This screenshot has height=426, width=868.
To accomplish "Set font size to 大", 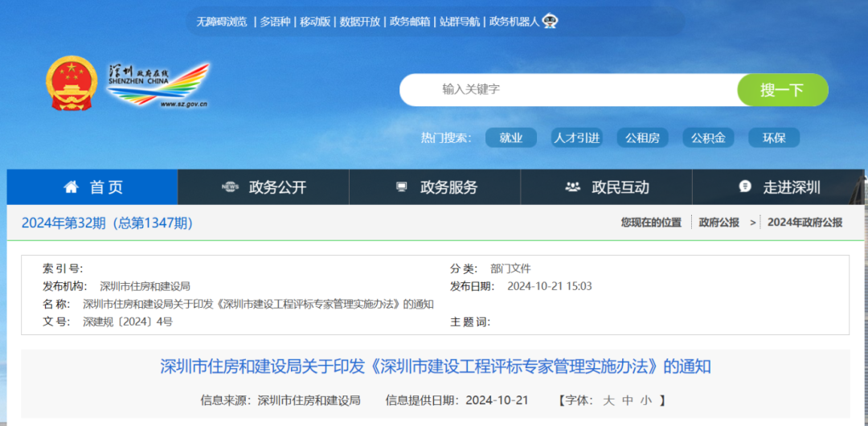I will pyautogui.click(x=608, y=400).
